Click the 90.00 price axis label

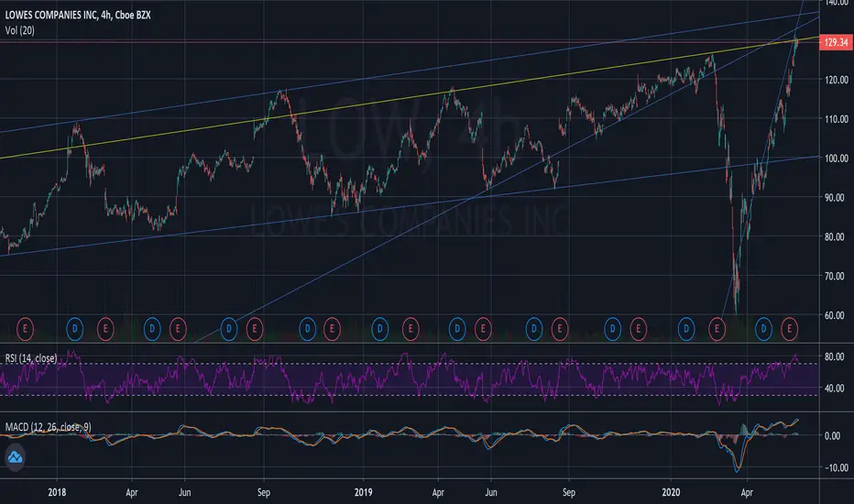[x=836, y=197]
